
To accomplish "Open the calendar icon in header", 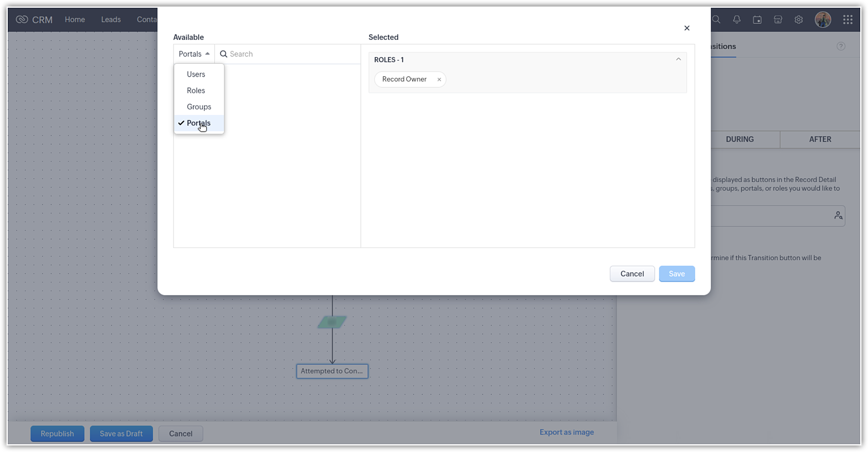I will (757, 20).
